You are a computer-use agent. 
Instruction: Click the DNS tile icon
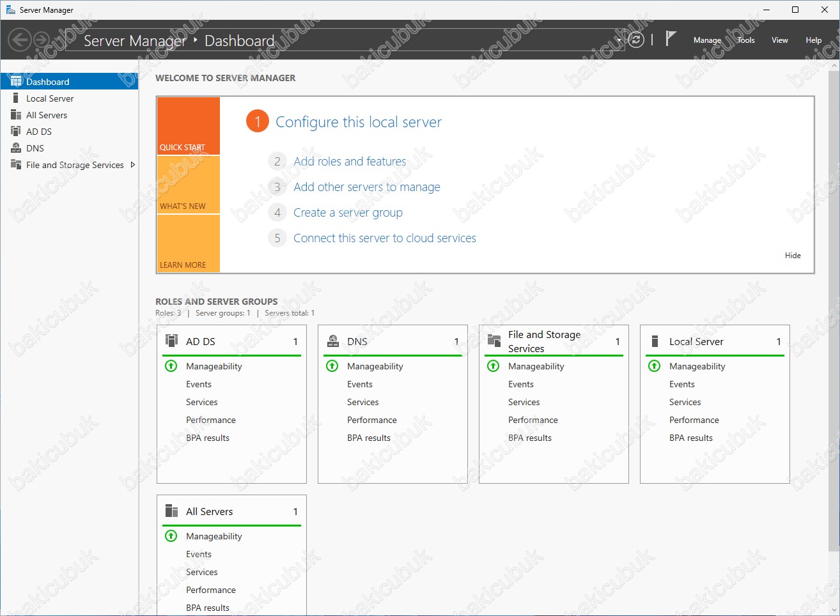coord(332,341)
